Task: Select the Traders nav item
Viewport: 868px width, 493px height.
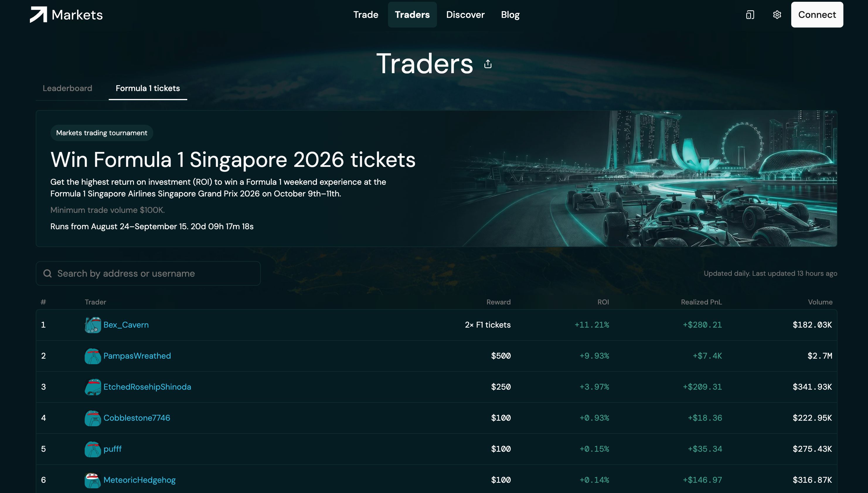Action: [412, 15]
